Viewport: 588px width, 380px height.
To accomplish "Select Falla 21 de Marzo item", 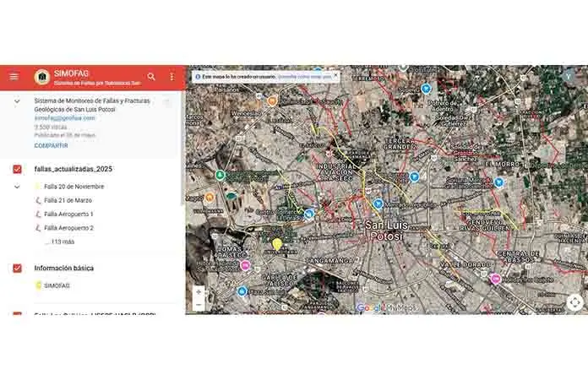I will coord(68,201).
